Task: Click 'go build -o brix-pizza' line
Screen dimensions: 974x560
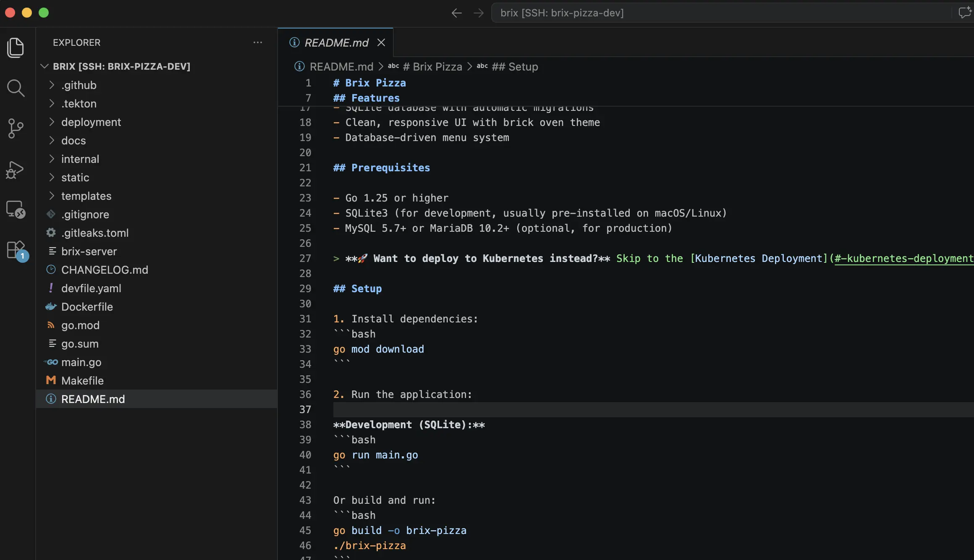Action: point(400,531)
